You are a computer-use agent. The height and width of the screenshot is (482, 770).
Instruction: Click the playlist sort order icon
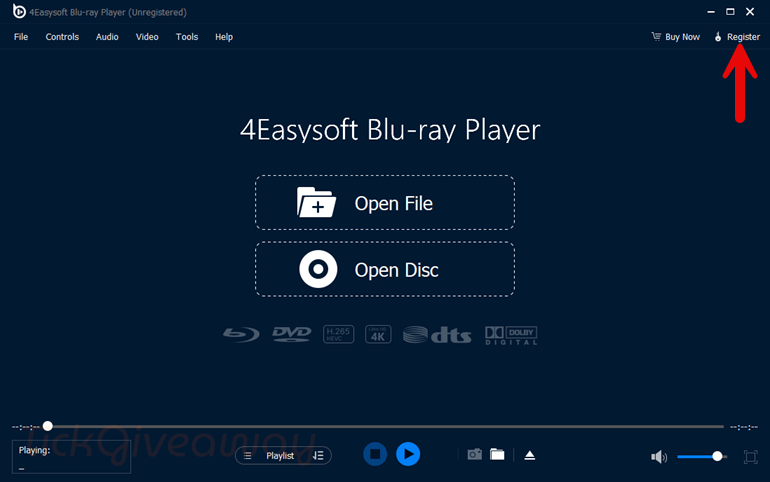click(x=318, y=455)
